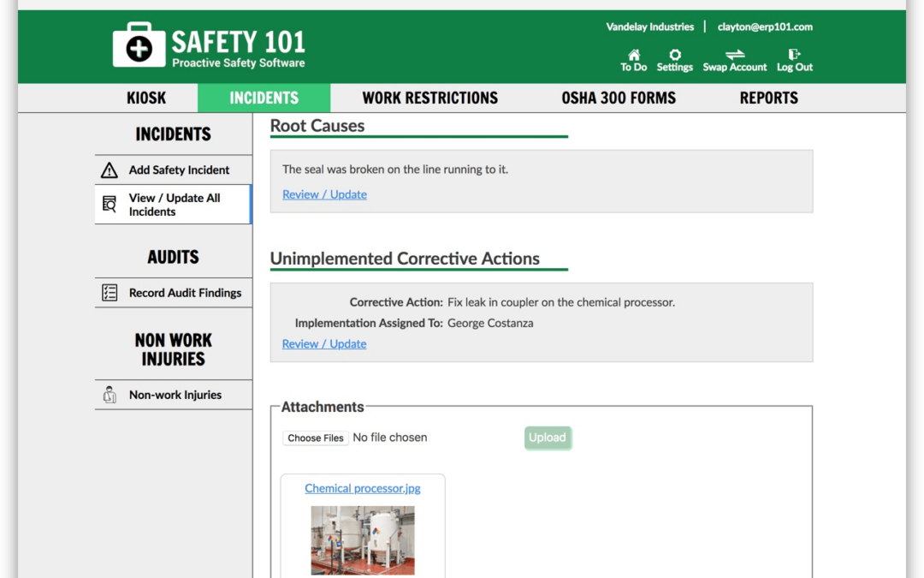Screen dimensions: 924x578
Task: Open Record Audit Findings
Action: [174, 293]
